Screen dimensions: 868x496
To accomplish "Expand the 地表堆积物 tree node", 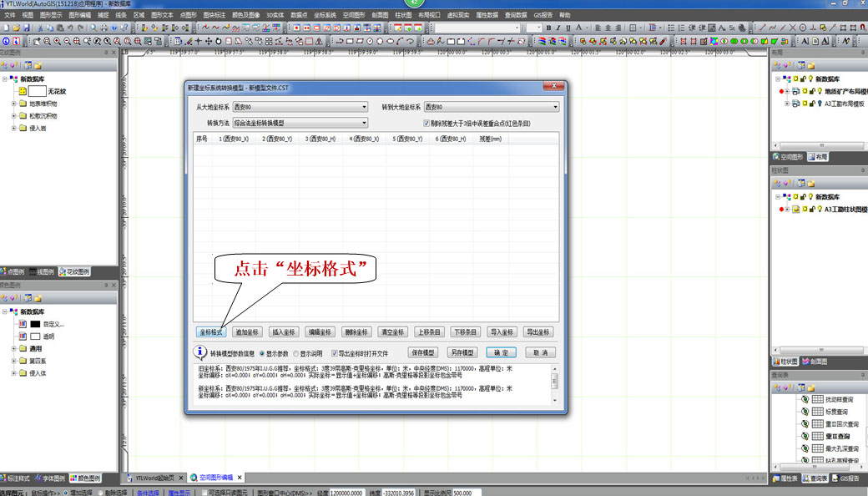I will tap(14, 104).
